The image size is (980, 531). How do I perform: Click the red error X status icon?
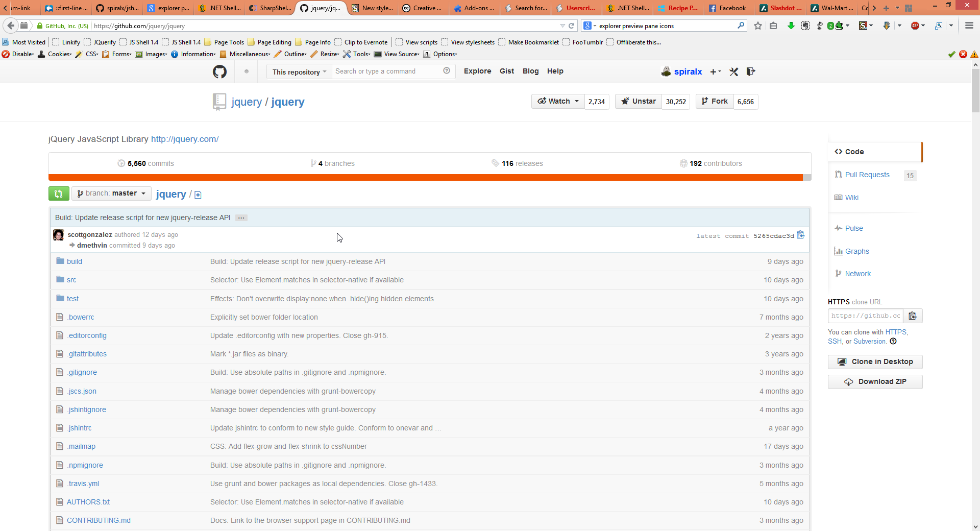pos(963,54)
